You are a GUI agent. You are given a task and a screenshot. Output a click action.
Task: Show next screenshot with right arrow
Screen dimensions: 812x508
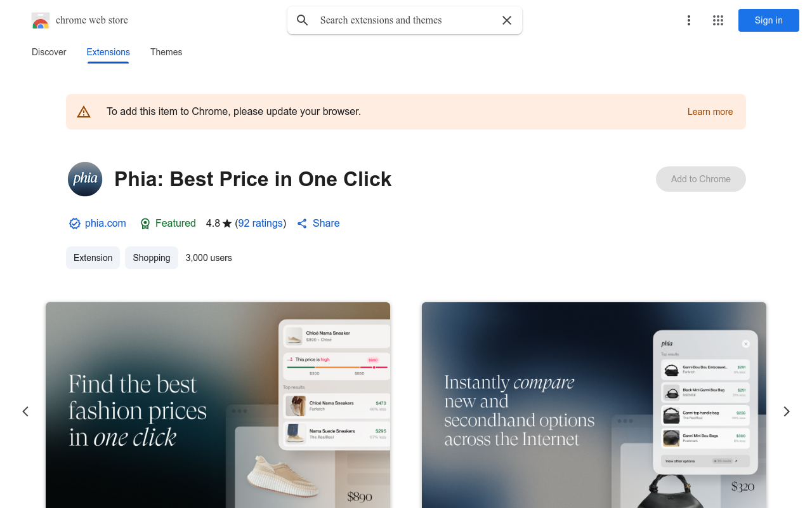coord(787,411)
